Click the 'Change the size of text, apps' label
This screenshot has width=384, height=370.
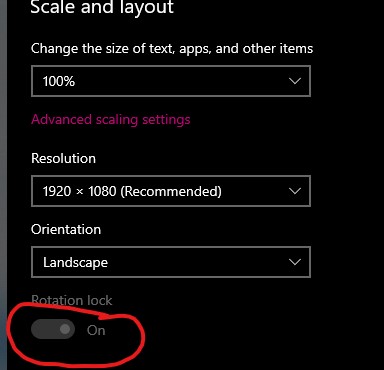point(172,49)
